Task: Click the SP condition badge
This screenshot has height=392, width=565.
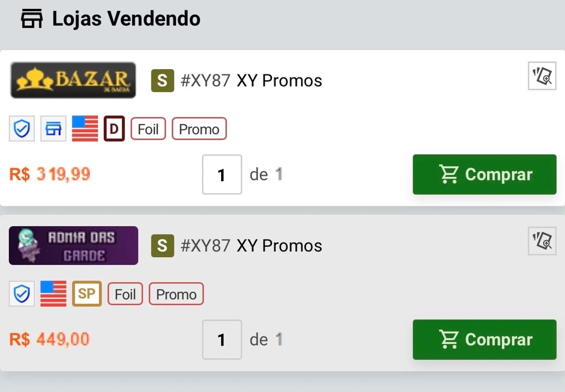Action: 87,294
